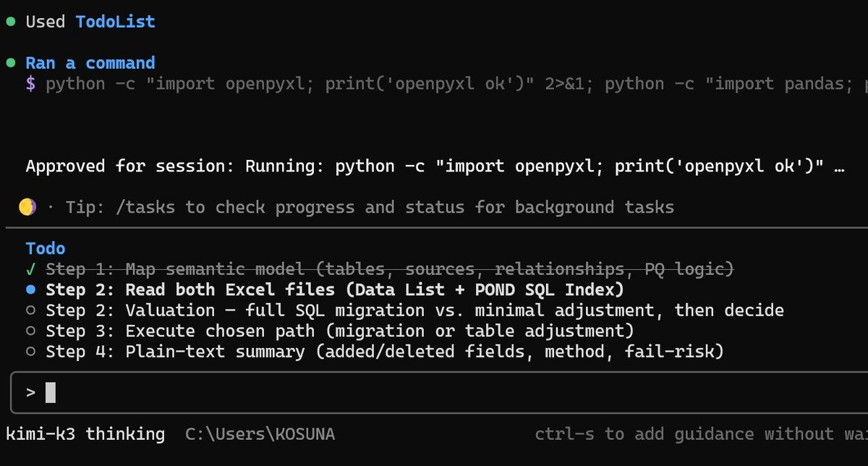The height and width of the screenshot is (466, 868).
Task: Click the Ran a command heading
Action: (x=90, y=63)
